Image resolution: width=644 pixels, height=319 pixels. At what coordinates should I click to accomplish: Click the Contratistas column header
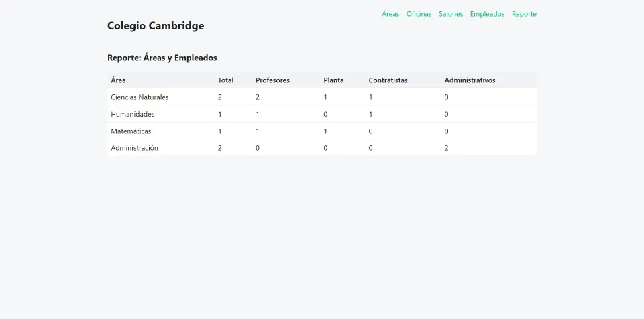388,80
